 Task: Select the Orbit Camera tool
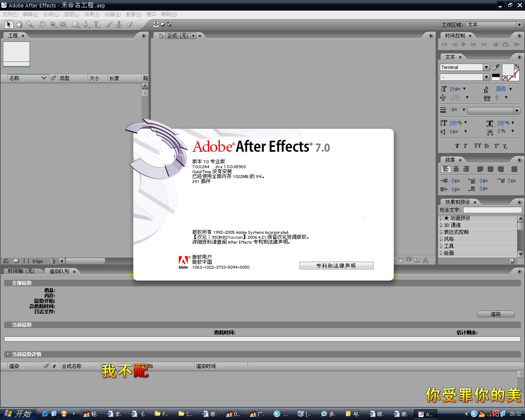tap(52, 25)
